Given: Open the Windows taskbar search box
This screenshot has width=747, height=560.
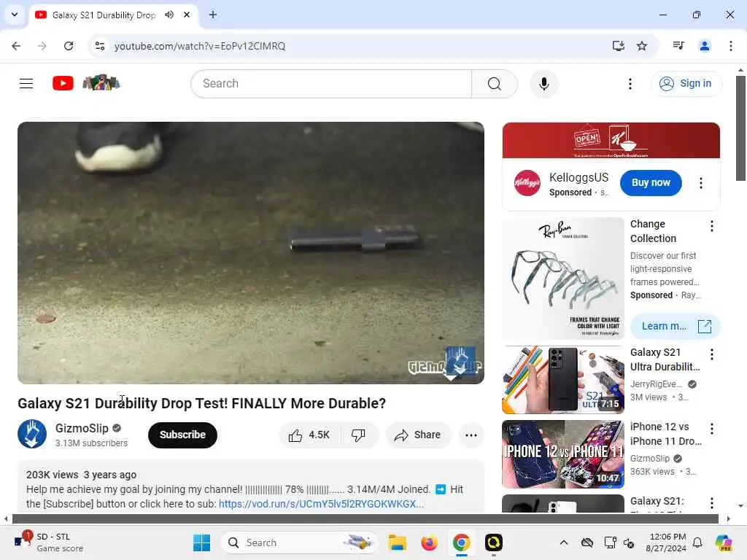Looking at the screenshot, I should coord(299,542).
